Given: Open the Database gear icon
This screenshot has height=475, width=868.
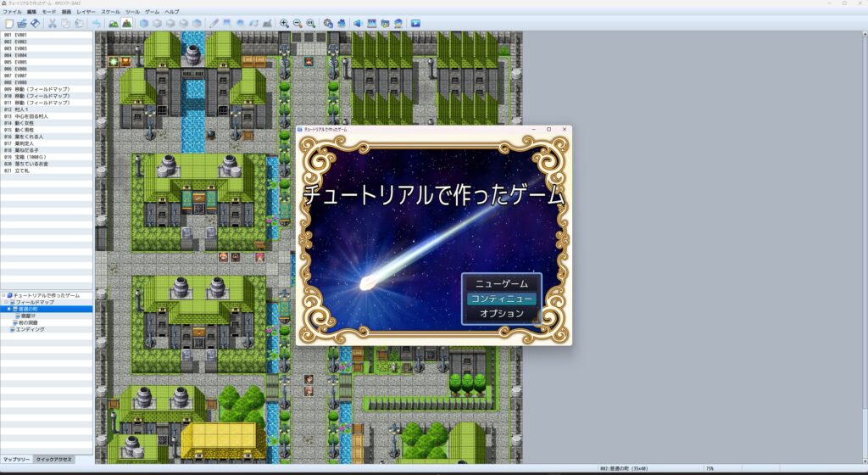Looking at the screenshot, I should coord(328,23).
